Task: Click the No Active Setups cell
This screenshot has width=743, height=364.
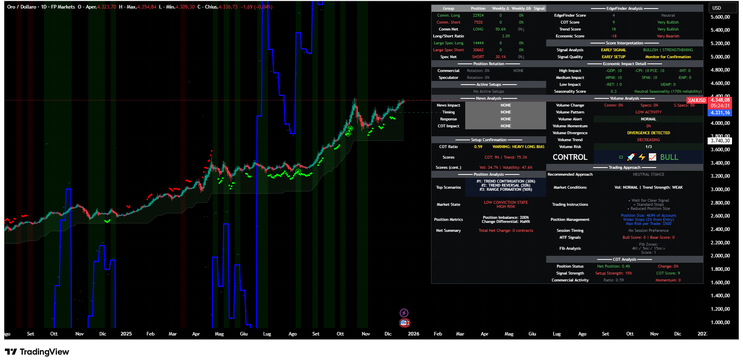Action: (x=488, y=91)
